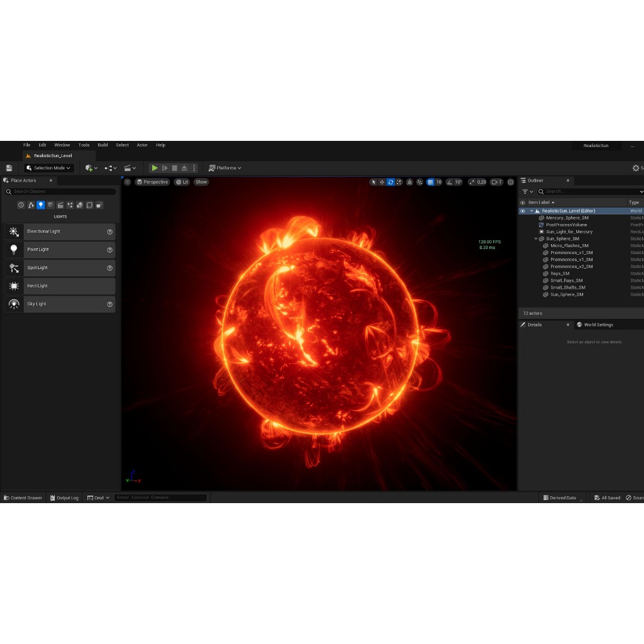Screen dimensions: 644x644
Task: Choose the Rotate tool in viewport
Action: pos(391,182)
